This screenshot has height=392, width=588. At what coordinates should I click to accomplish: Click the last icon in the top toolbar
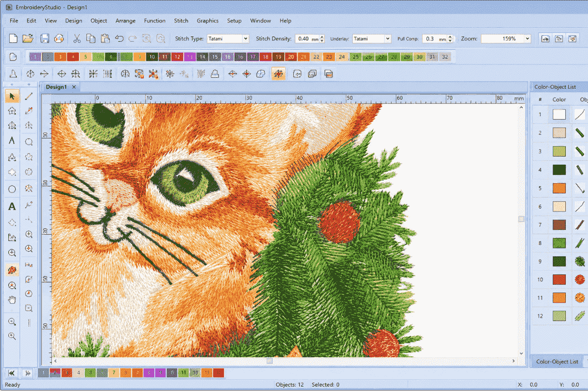[572, 39]
